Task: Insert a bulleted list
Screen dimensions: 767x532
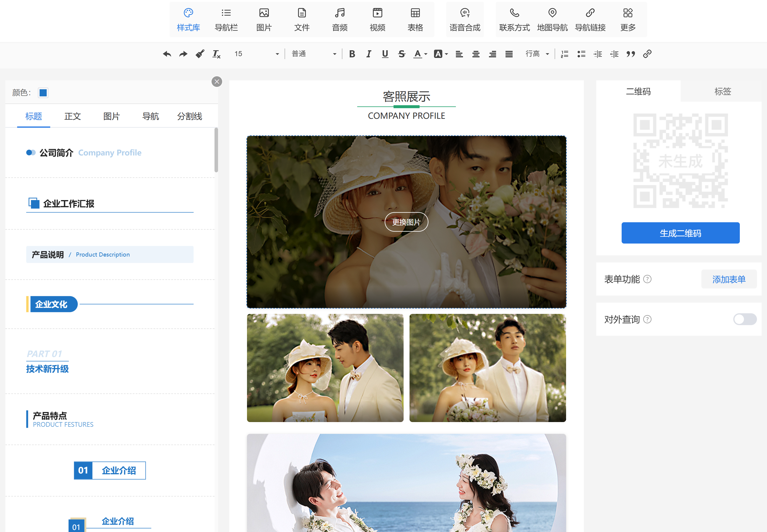Action: click(x=581, y=54)
